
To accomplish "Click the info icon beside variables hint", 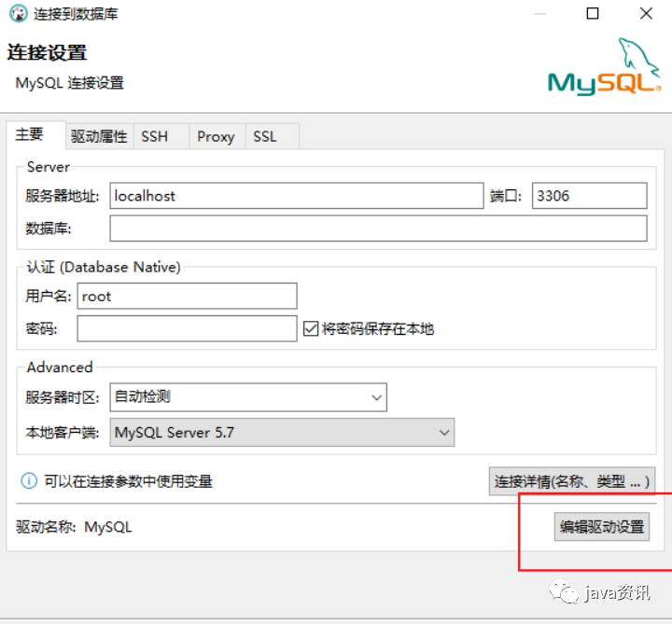I will tap(29, 481).
